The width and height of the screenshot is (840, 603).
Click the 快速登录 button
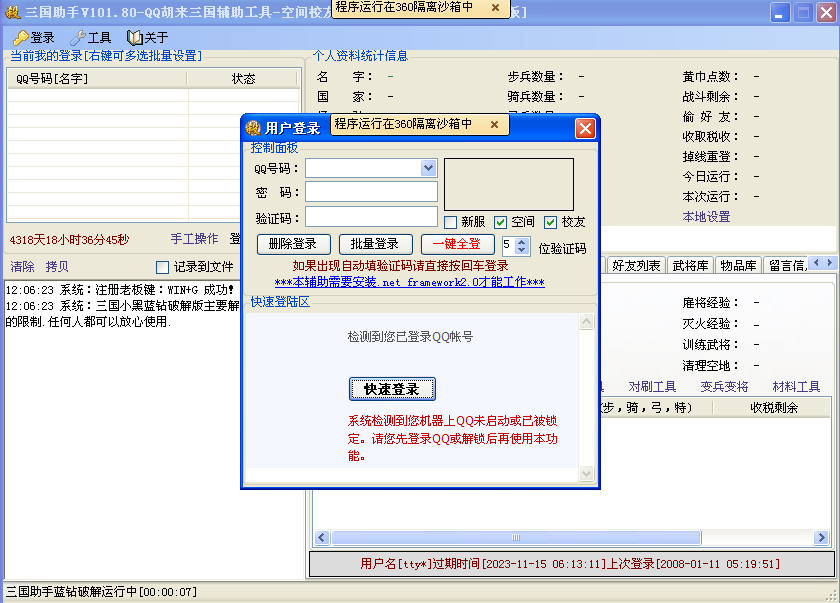392,389
